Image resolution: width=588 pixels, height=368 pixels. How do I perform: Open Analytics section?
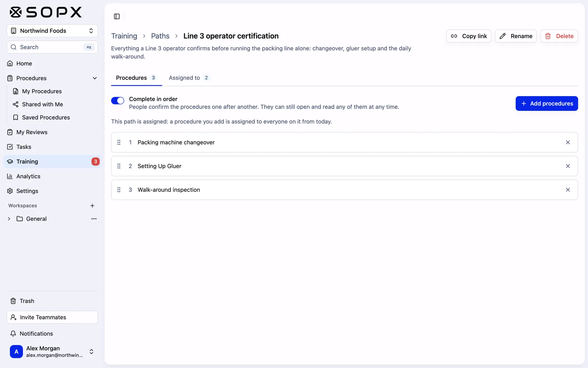coord(52,176)
